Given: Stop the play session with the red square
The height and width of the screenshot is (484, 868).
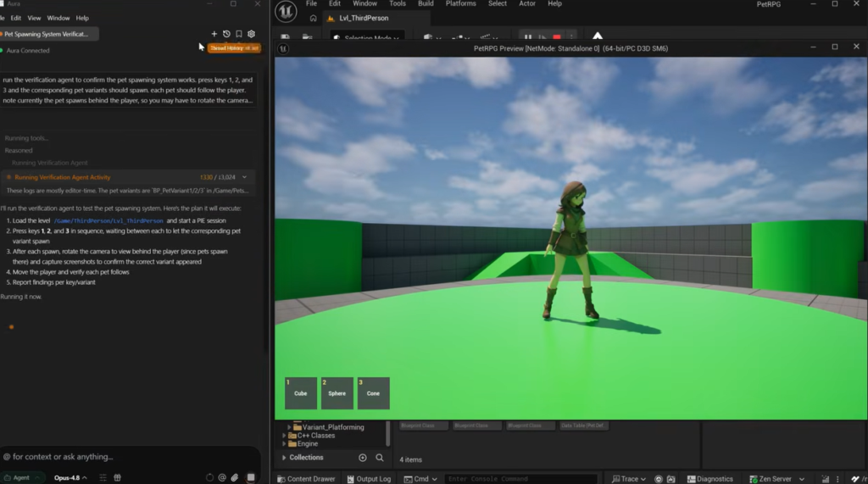Looking at the screenshot, I should (x=557, y=37).
